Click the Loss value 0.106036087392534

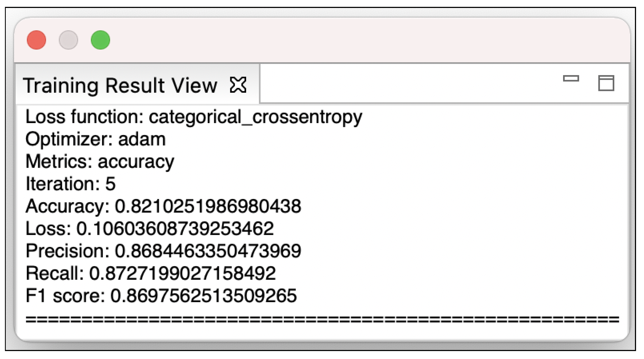click(x=175, y=229)
